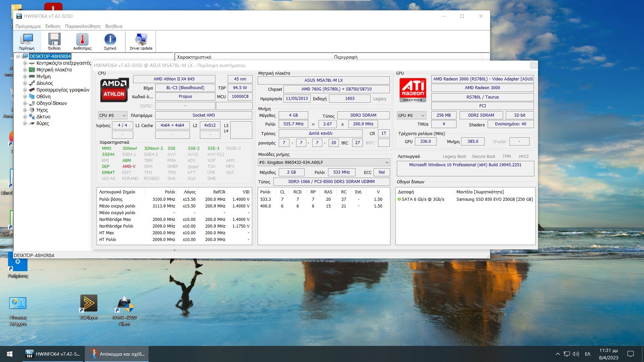Open the Έκθεση menu

point(53,26)
